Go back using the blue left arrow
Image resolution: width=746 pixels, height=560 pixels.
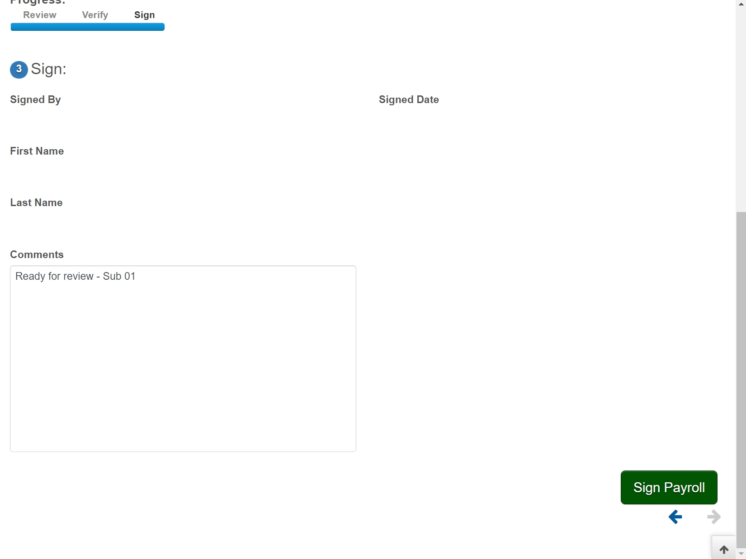[675, 517]
